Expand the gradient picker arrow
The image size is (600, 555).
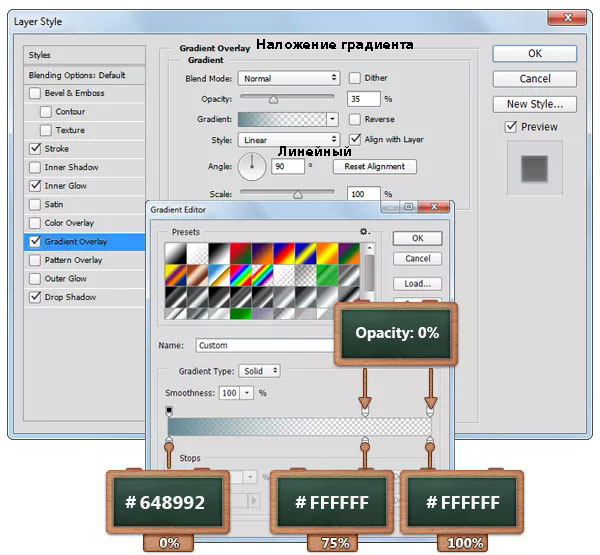click(x=332, y=119)
